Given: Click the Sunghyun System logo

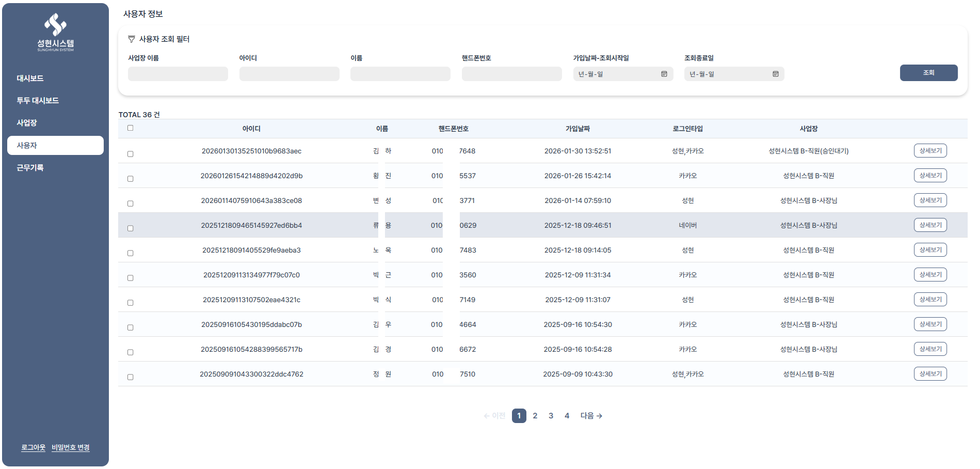Looking at the screenshot, I should pos(55,32).
